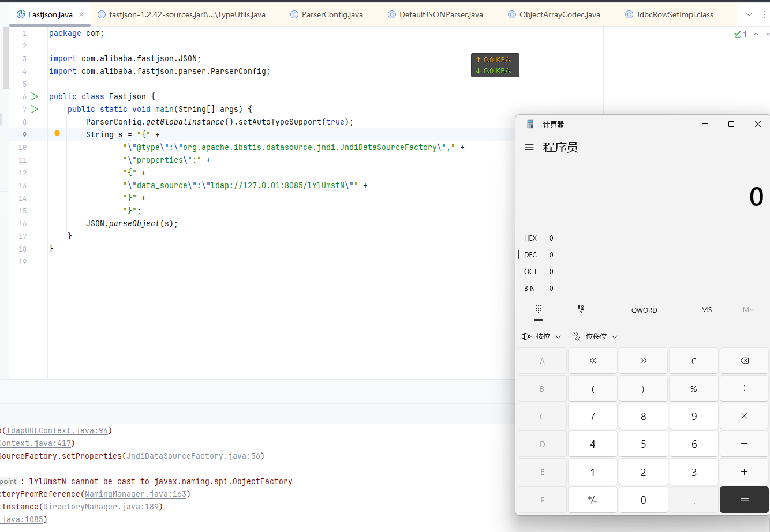
Task: Switch to the Fastjson.java tab
Action: (50, 14)
